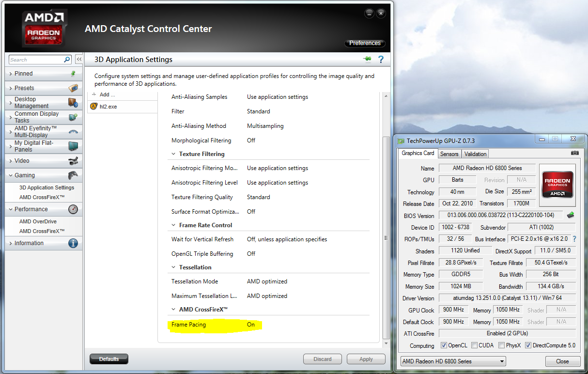Click Texture Filtering Quality Standard value

click(x=259, y=197)
